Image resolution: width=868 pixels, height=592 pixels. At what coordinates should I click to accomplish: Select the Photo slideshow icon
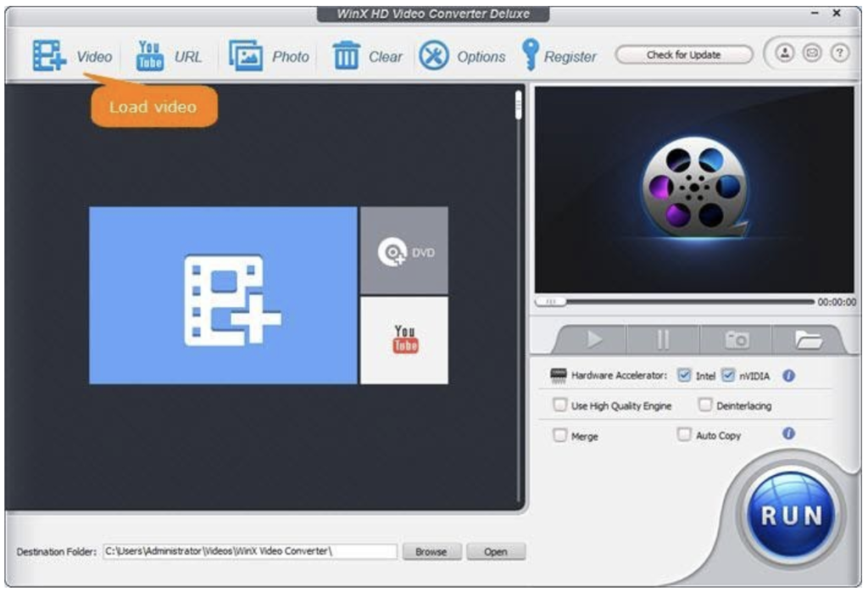click(246, 55)
